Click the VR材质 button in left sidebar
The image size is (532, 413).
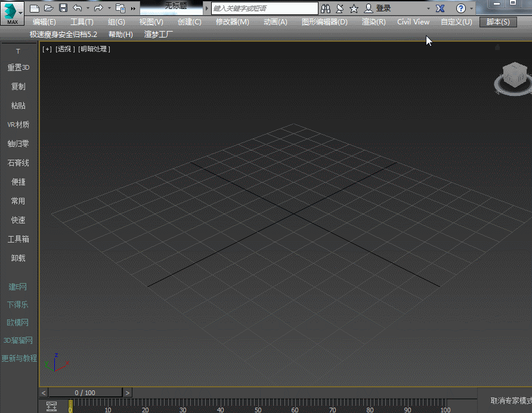(x=18, y=125)
